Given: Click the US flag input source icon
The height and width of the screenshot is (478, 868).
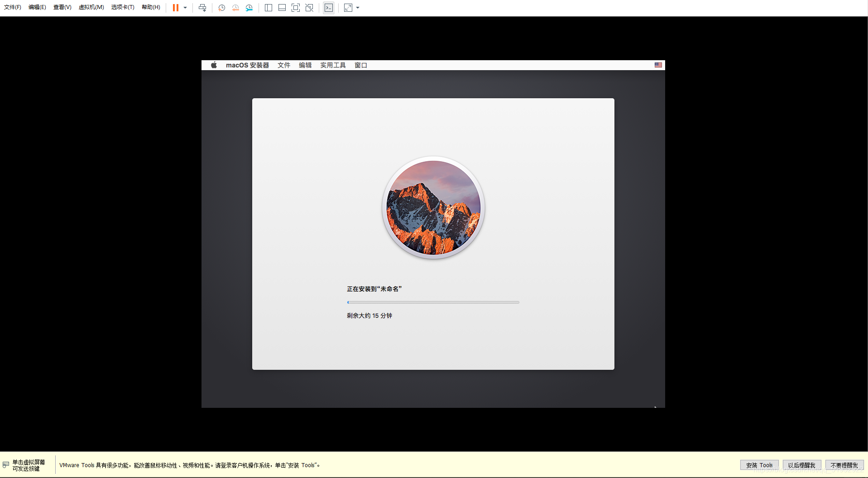Looking at the screenshot, I should pos(658,65).
